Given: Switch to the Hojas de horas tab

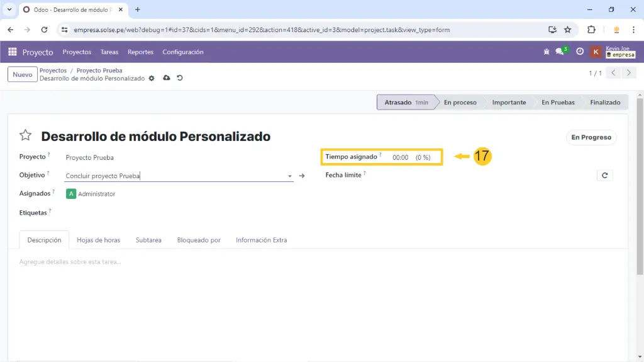Looking at the screenshot, I should point(98,240).
